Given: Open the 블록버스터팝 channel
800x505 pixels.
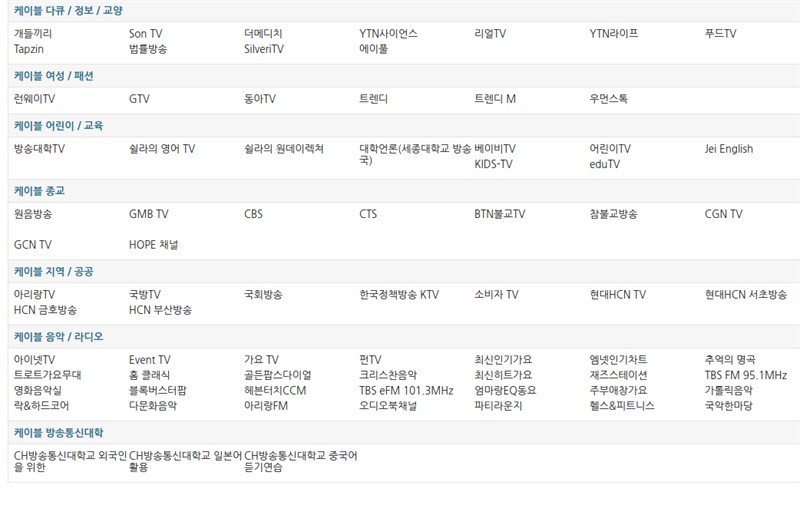Looking at the screenshot, I should click(158, 391).
